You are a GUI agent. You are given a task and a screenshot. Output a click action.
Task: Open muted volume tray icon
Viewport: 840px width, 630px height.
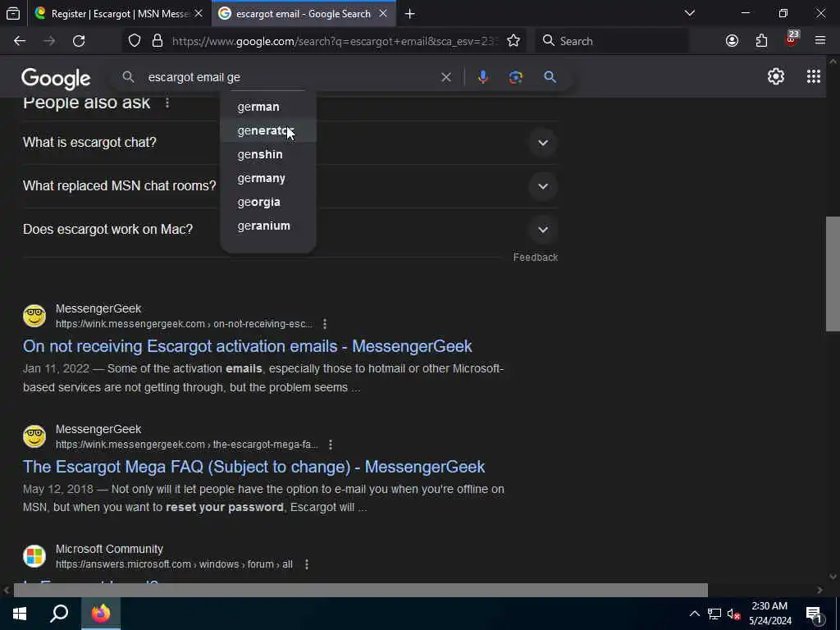(733, 614)
